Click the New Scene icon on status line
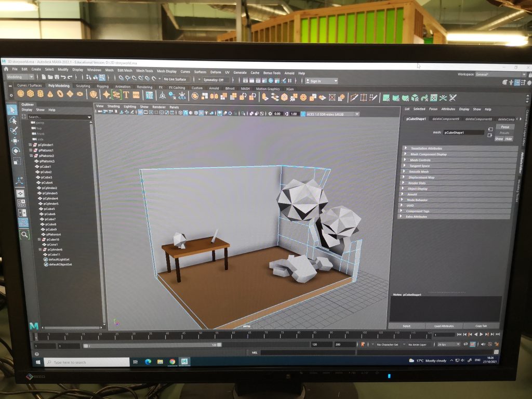 (44, 77)
